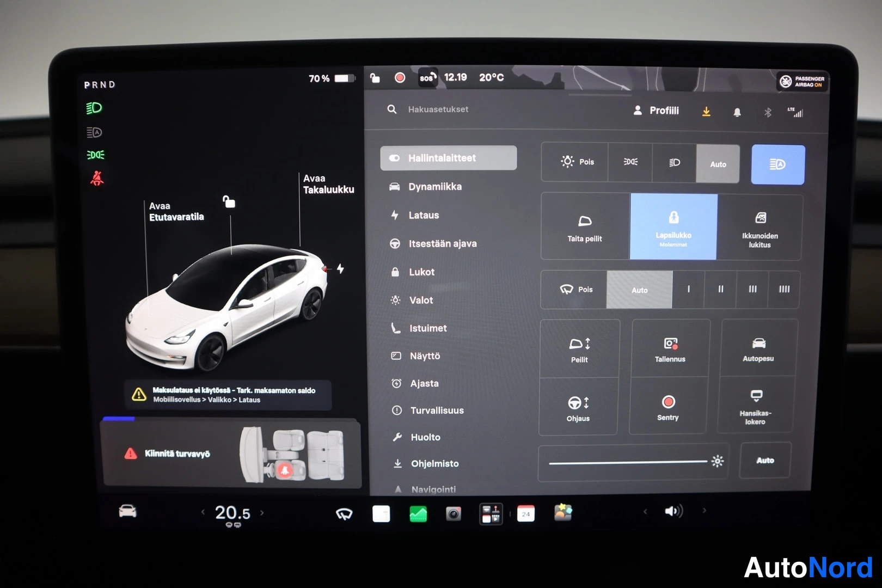The image size is (882, 588).
Task: Lower volume with left chevron
Action: (645, 511)
